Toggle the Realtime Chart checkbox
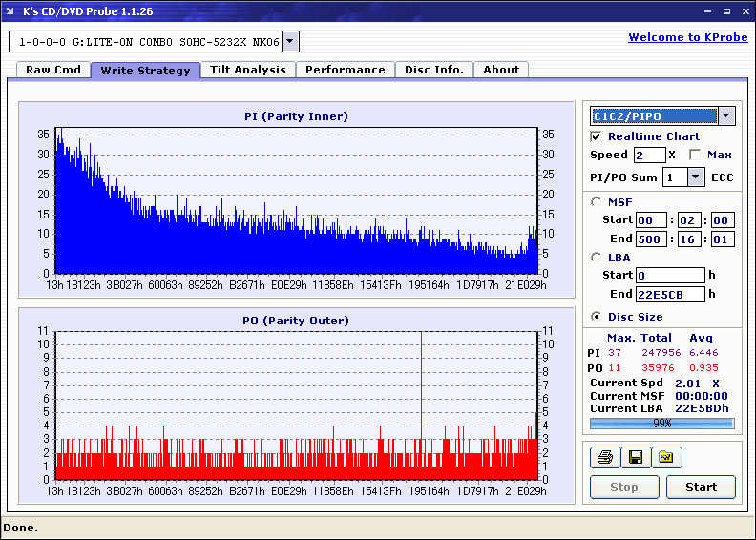This screenshot has height=540, width=756. [x=597, y=136]
